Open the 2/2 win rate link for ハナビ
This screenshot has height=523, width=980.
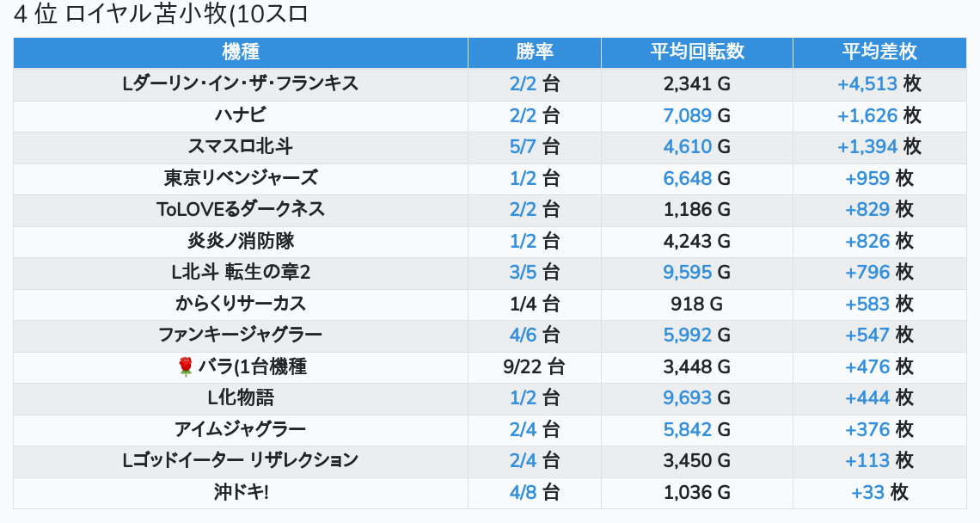[x=523, y=115]
